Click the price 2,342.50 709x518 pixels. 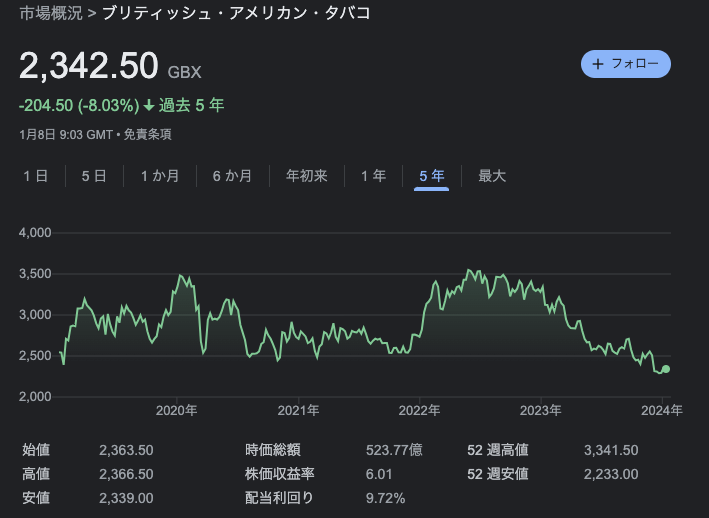[x=89, y=66]
